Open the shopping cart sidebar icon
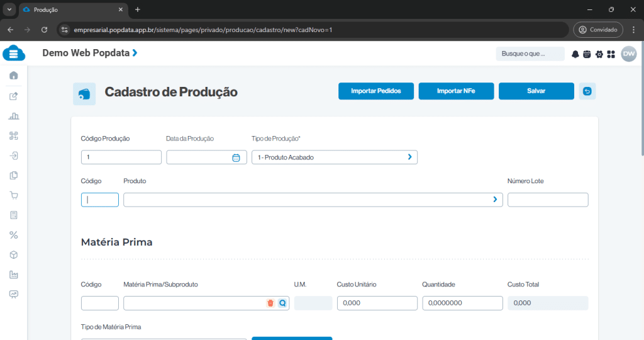Viewport: 644px width, 340px height. point(14,195)
